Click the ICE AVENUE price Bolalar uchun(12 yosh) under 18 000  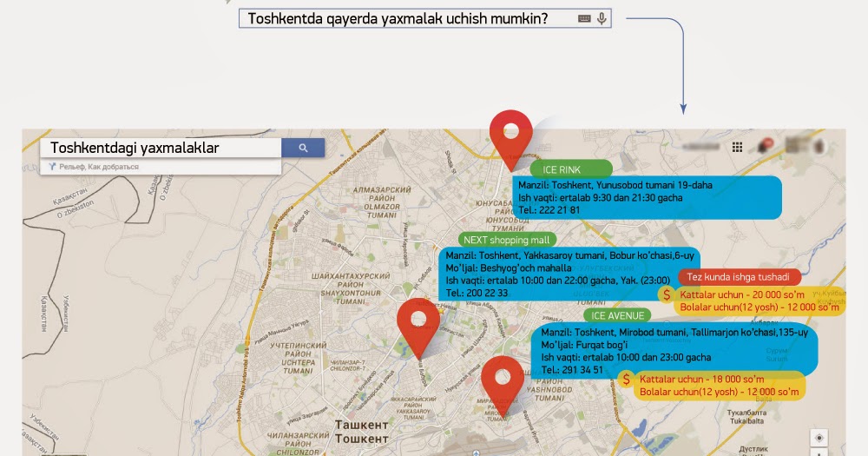[719, 393]
